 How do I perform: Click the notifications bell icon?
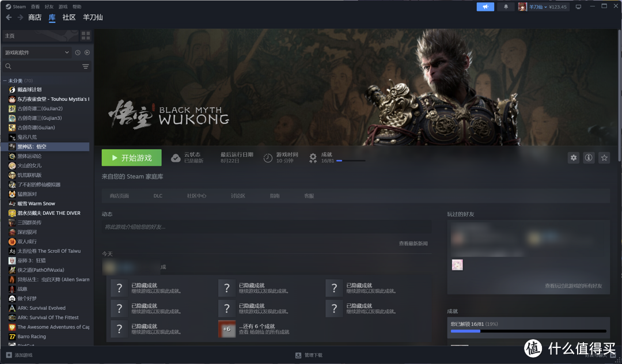pos(506,7)
